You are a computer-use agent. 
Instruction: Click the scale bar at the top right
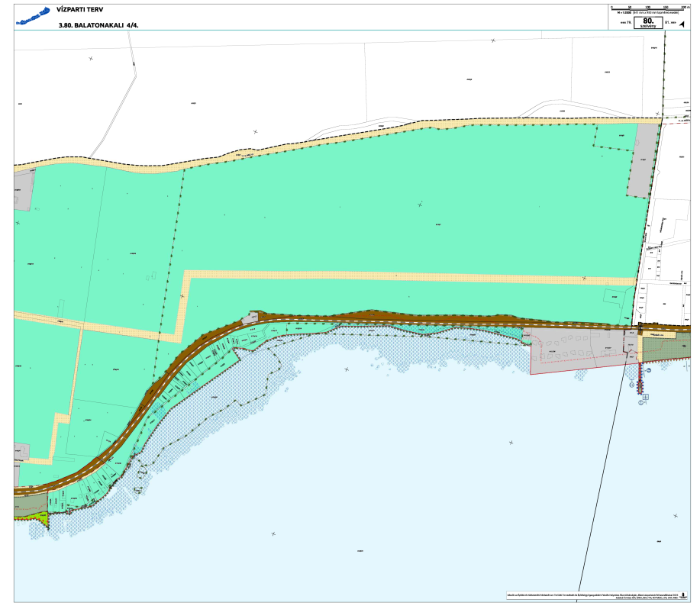647,8
